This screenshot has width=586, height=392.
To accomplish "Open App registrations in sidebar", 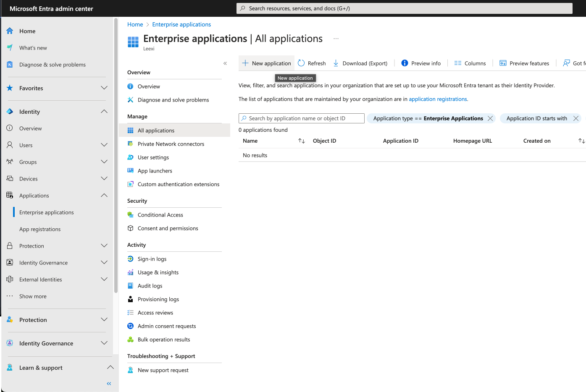I will click(40, 229).
